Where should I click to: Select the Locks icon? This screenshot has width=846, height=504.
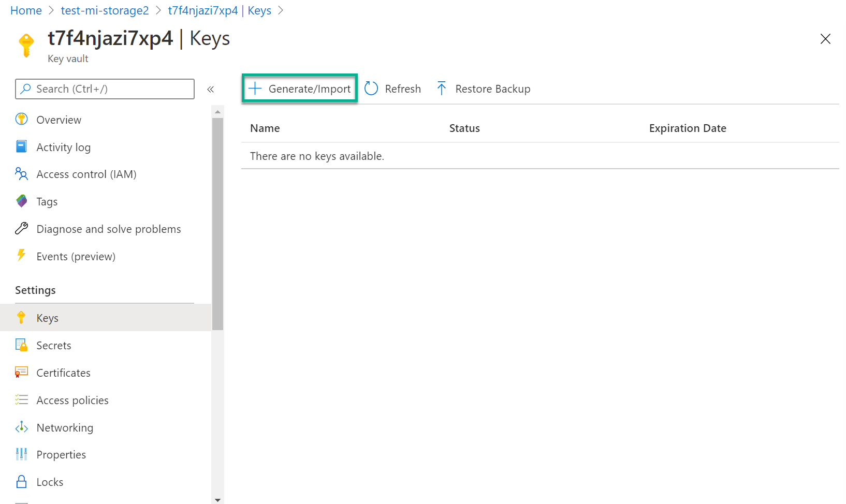coord(21,481)
